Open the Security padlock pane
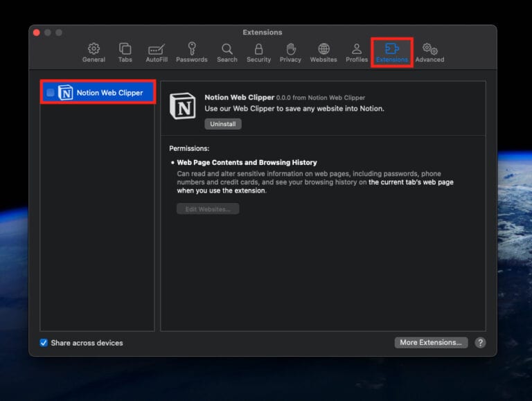532x401 pixels. pyautogui.click(x=258, y=53)
